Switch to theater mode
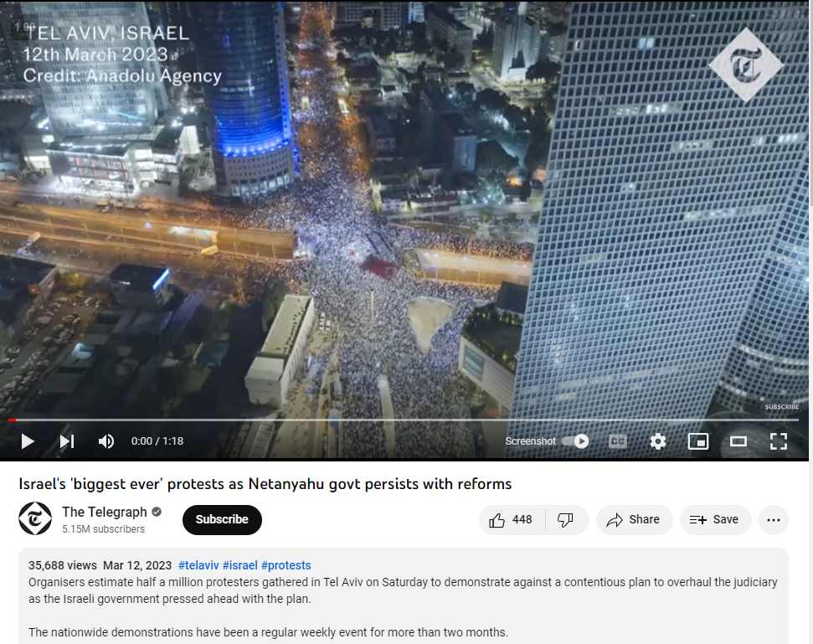Image resolution: width=813 pixels, height=644 pixels. (x=738, y=441)
